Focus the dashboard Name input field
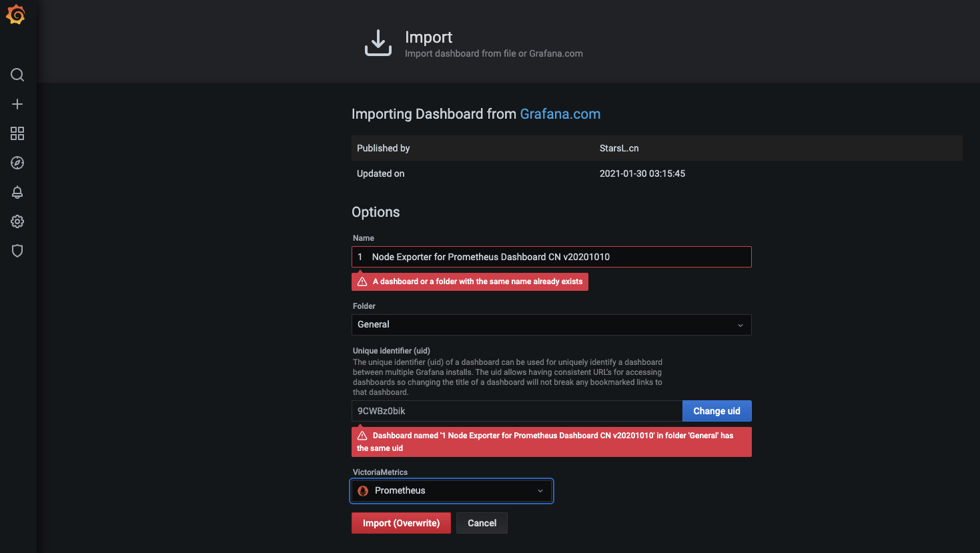 [552, 257]
